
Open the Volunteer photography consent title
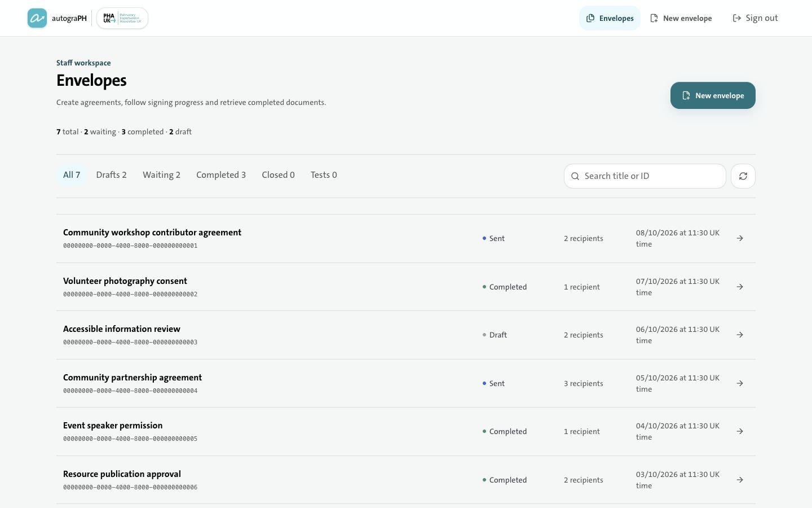[x=125, y=281]
